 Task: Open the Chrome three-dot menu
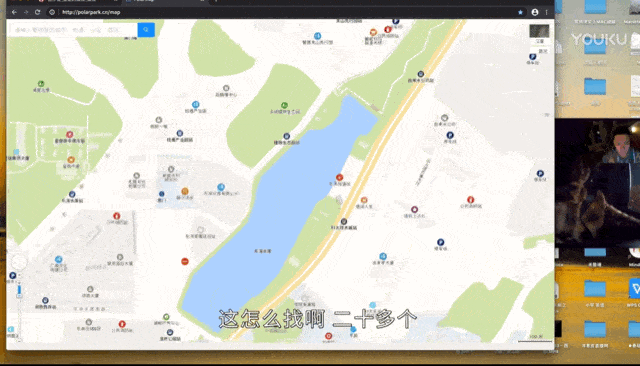pos(547,12)
